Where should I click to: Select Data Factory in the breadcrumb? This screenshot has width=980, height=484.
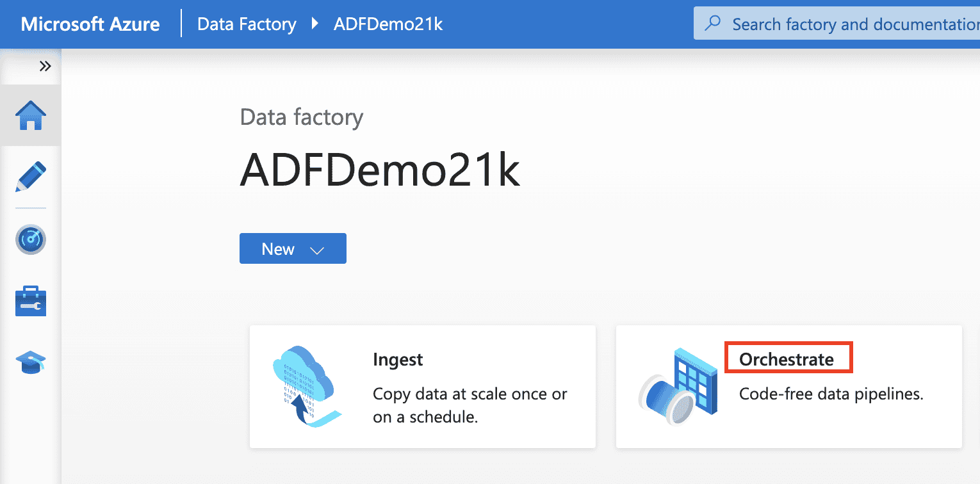point(247,24)
